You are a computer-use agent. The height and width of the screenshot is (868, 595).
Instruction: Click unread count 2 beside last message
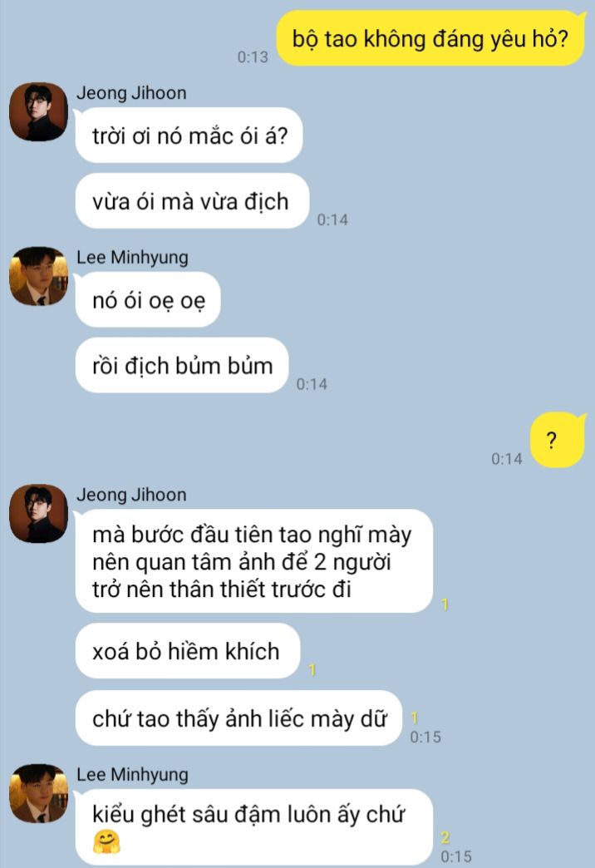click(x=445, y=837)
